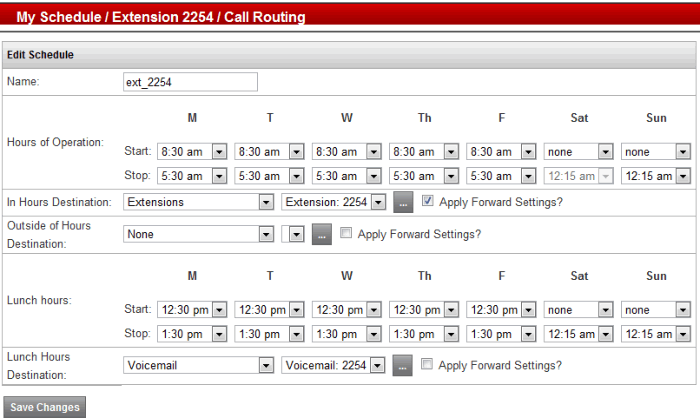Open Sunday operation Start dropdown showing none
This screenshot has height=420, width=700.
click(656, 152)
